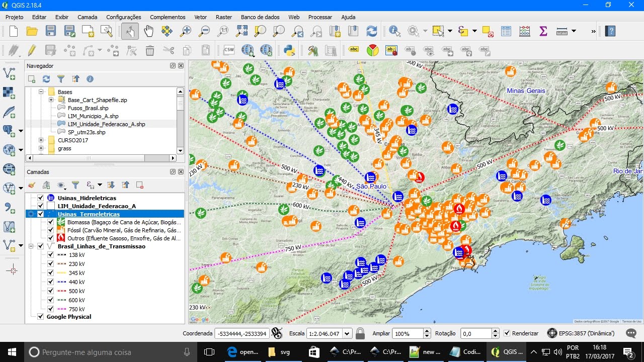Image resolution: width=644 pixels, height=362 pixels.
Task: Increase Ampliar magnifier value stepper
Action: tap(427, 331)
